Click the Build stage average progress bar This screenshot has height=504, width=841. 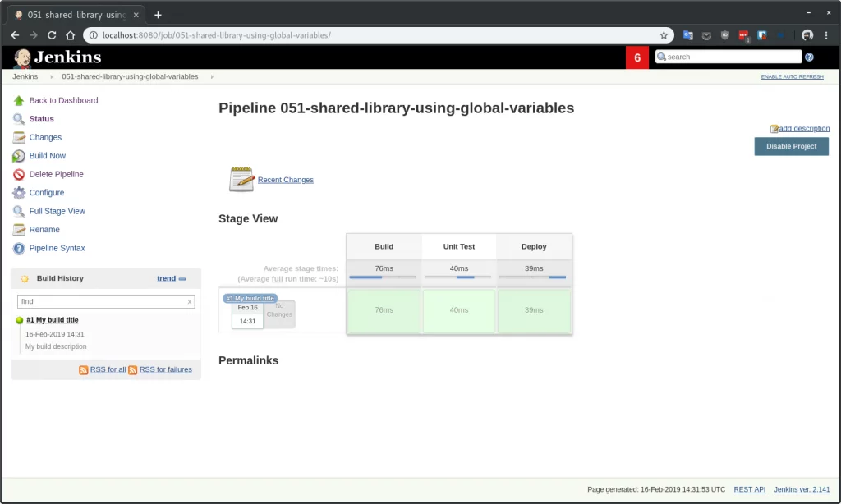[x=383, y=277]
